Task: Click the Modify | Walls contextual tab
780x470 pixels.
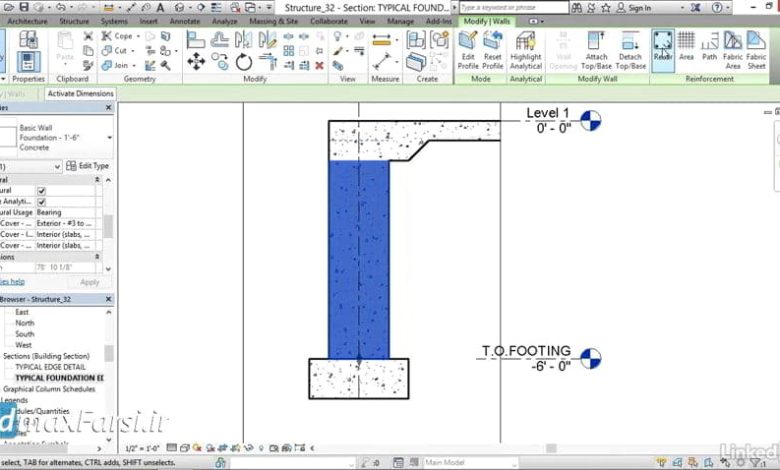Action: click(x=487, y=21)
